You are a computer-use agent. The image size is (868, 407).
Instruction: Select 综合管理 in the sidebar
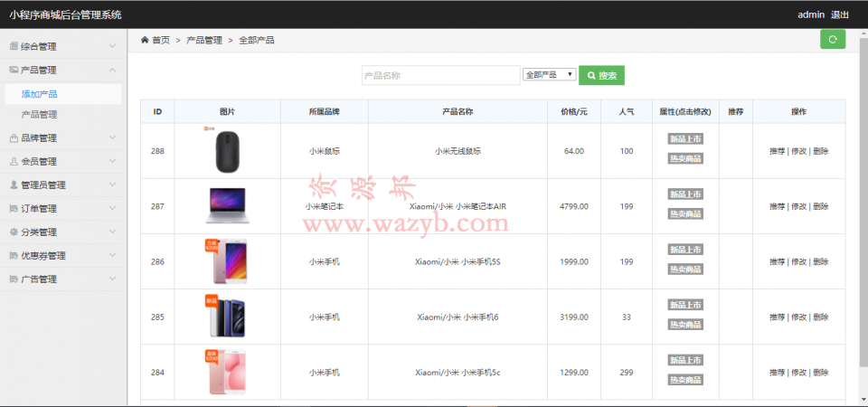point(39,46)
